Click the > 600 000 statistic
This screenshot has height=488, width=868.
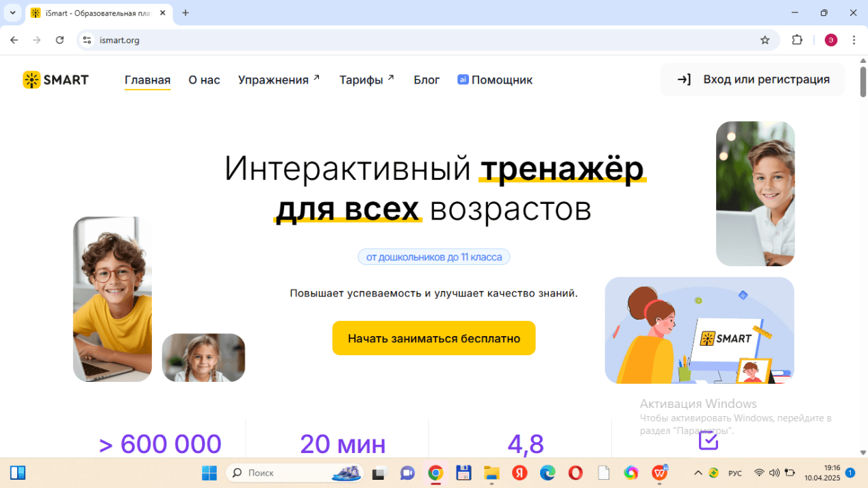point(160,444)
